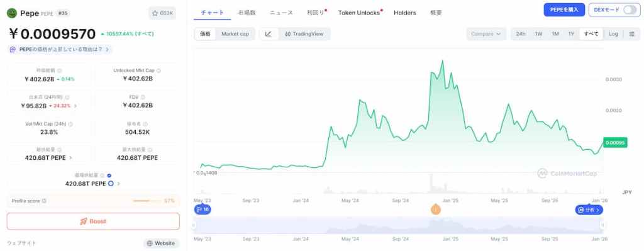
Task: Expand the total supply 420.68T PEPE chevron
Action: (x=70, y=158)
